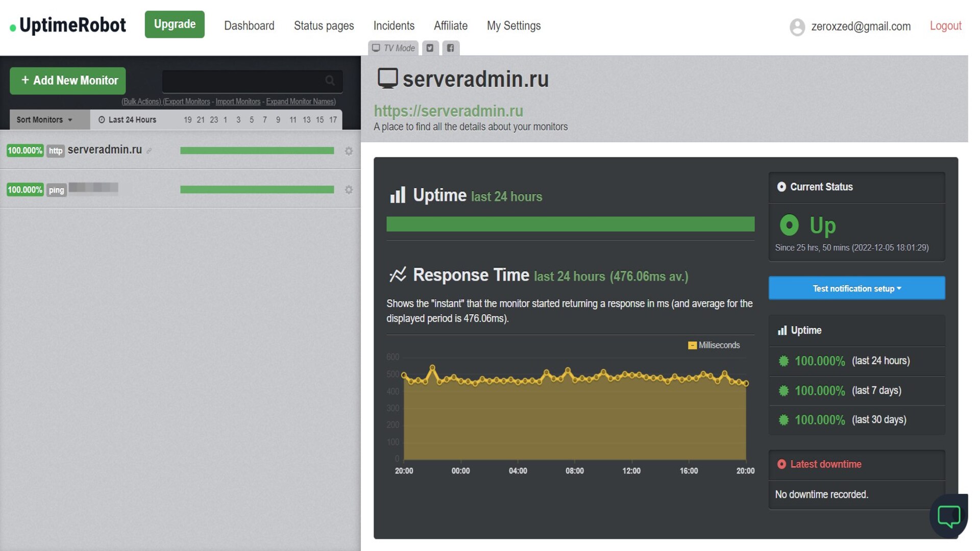
Task: Click the Since 25 hrs, 50 mins status text
Action: pos(851,247)
